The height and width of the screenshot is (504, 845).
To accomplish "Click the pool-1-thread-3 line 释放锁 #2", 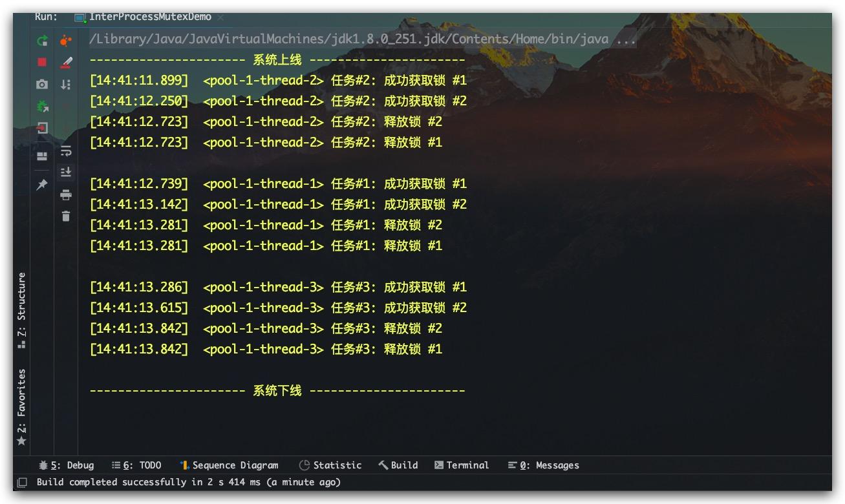I will click(266, 329).
